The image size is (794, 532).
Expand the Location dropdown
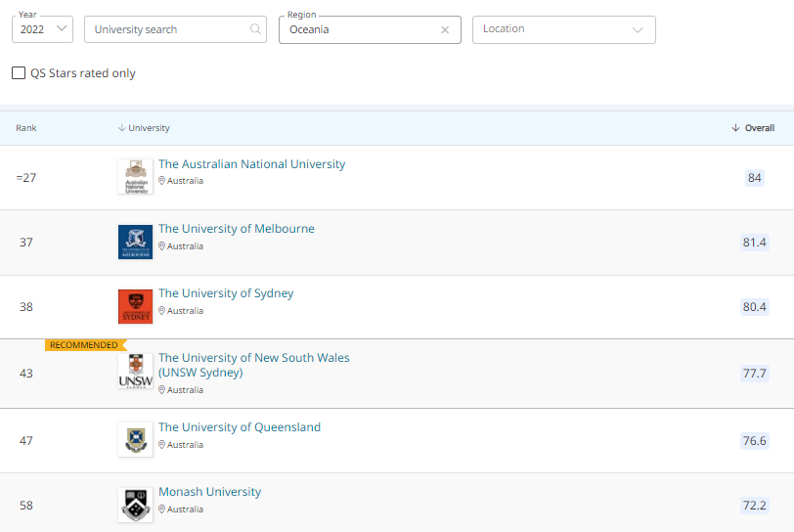coord(563,29)
